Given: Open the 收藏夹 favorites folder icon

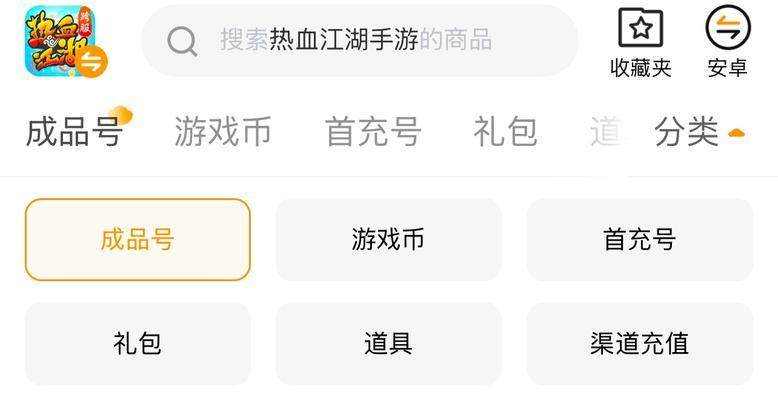Looking at the screenshot, I should [640, 28].
